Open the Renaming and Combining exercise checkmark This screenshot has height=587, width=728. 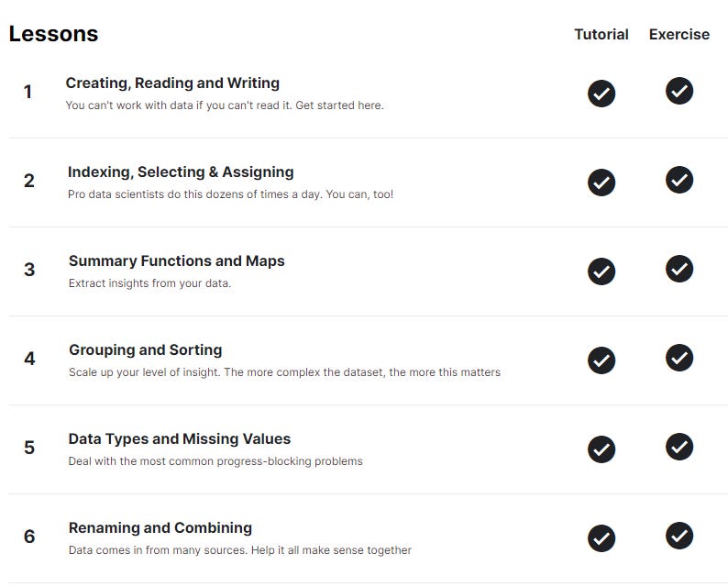[679, 536]
